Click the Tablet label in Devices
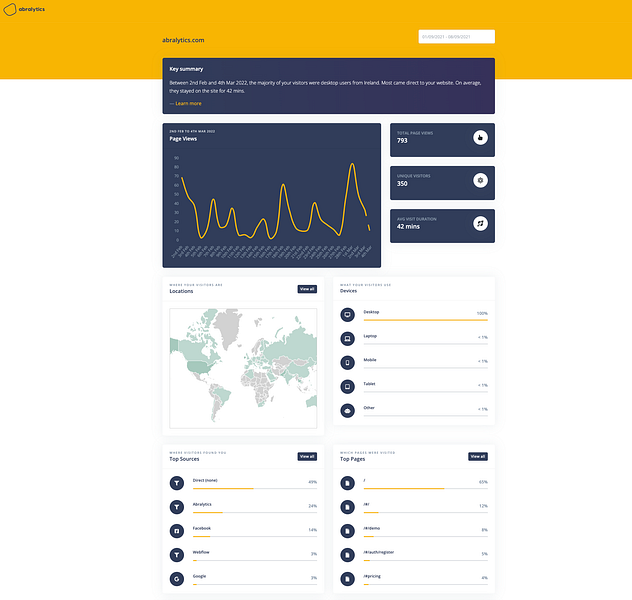This screenshot has width=632, height=600. pyautogui.click(x=369, y=384)
